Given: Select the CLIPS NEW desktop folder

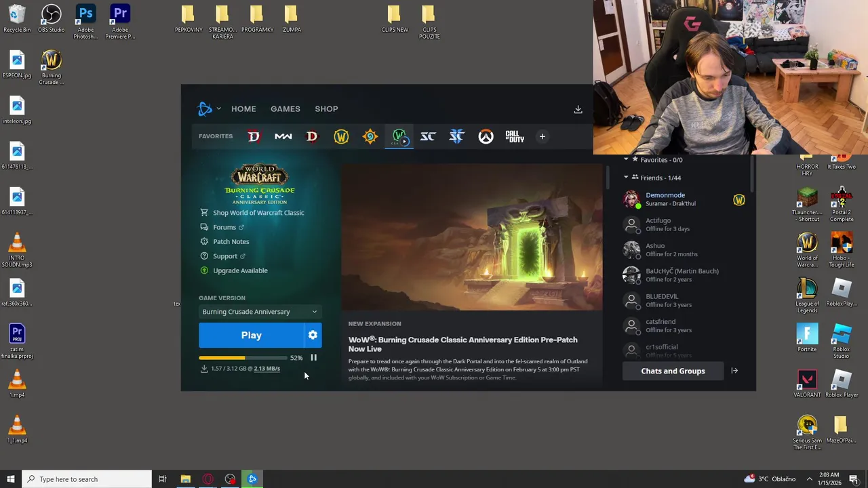Looking at the screenshot, I should (x=395, y=19).
